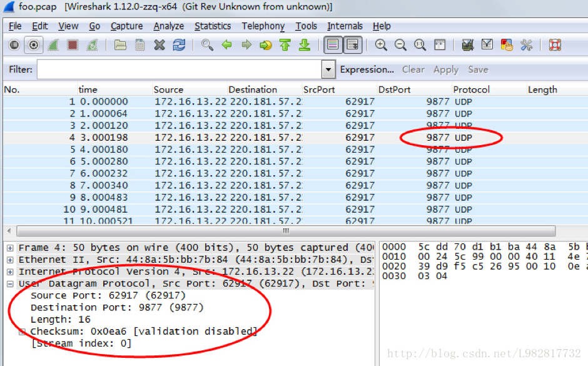Open the File menu
Viewport: 588px width, 366px height.
(15, 26)
